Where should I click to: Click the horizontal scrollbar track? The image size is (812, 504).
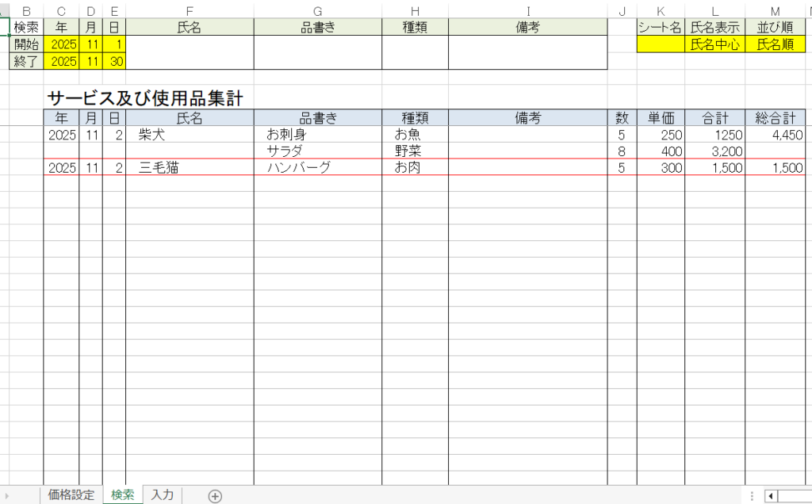click(795, 496)
